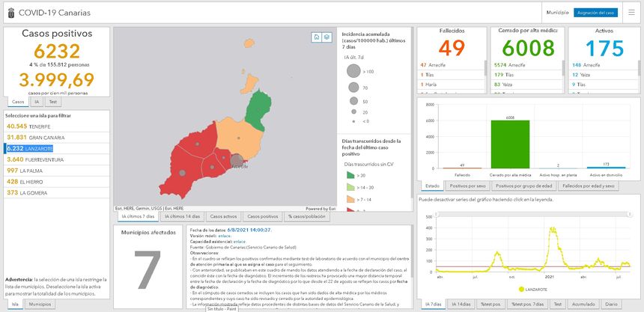The height and width of the screenshot is (312, 644).
Task: Select '83 Yaiza' in closed cases list
Action: (526, 85)
